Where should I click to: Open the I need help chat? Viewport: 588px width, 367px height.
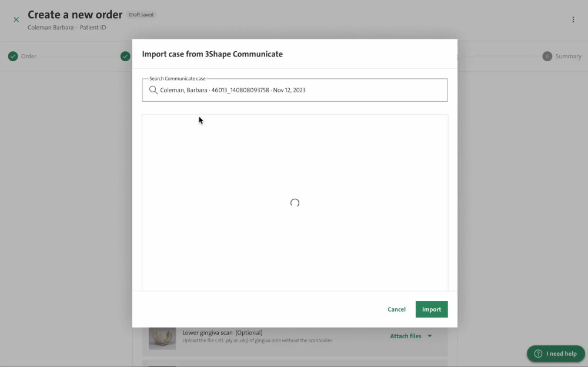(556, 353)
